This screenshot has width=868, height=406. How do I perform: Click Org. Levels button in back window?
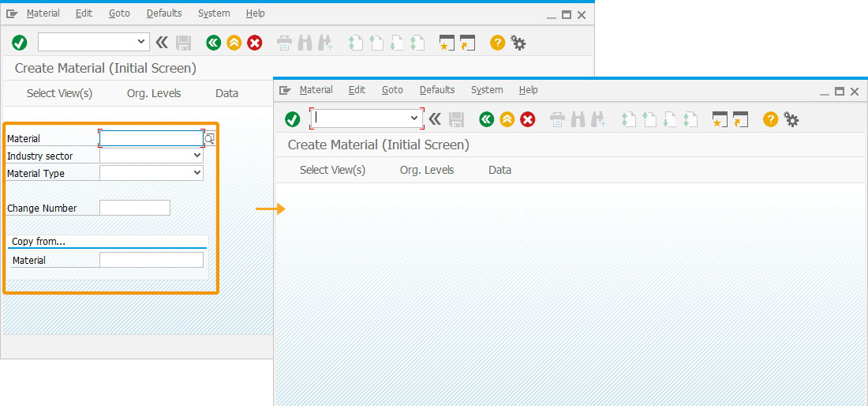154,94
